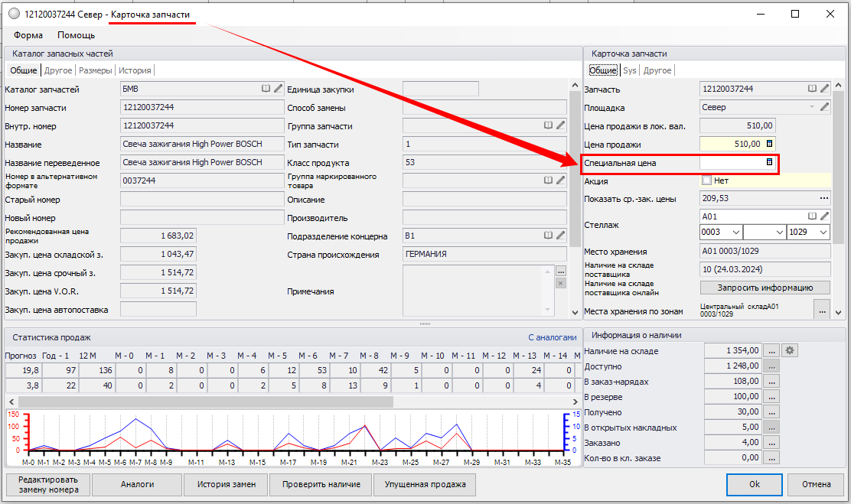This screenshot has width=851, height=504.
Task: Click the pencil icon beside Группа запчасти
Action: tap(560, 125)
